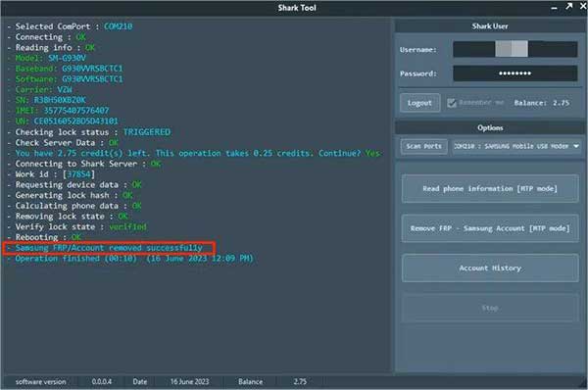Close the Shark Tool window
This screenshot has height=390, width=588.
click(583, 7)
